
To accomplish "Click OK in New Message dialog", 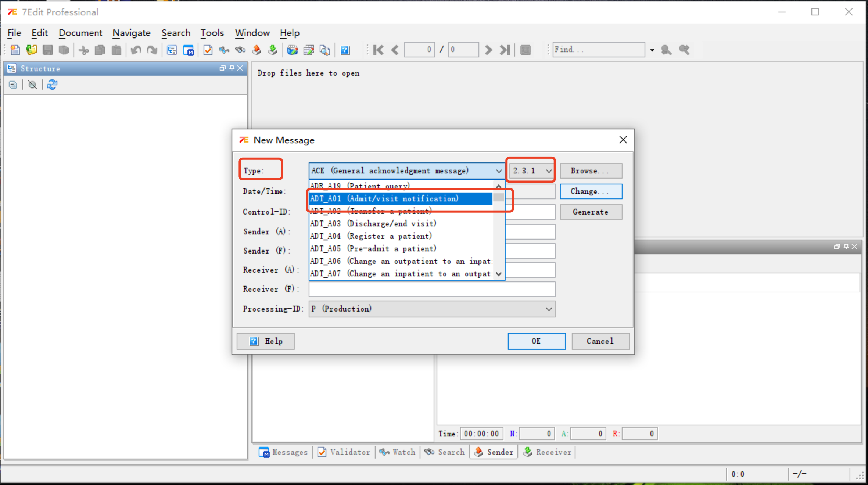I will click(536, 341).
